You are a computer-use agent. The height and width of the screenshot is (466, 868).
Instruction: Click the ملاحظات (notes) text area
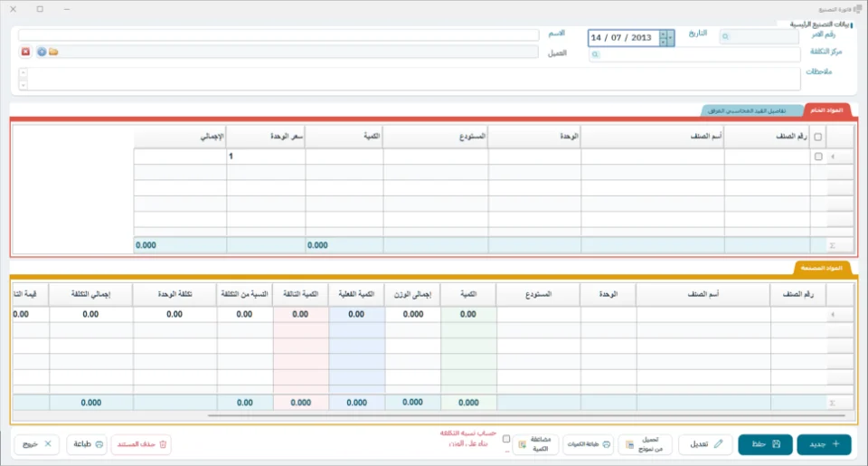click(x=410, y=79)
